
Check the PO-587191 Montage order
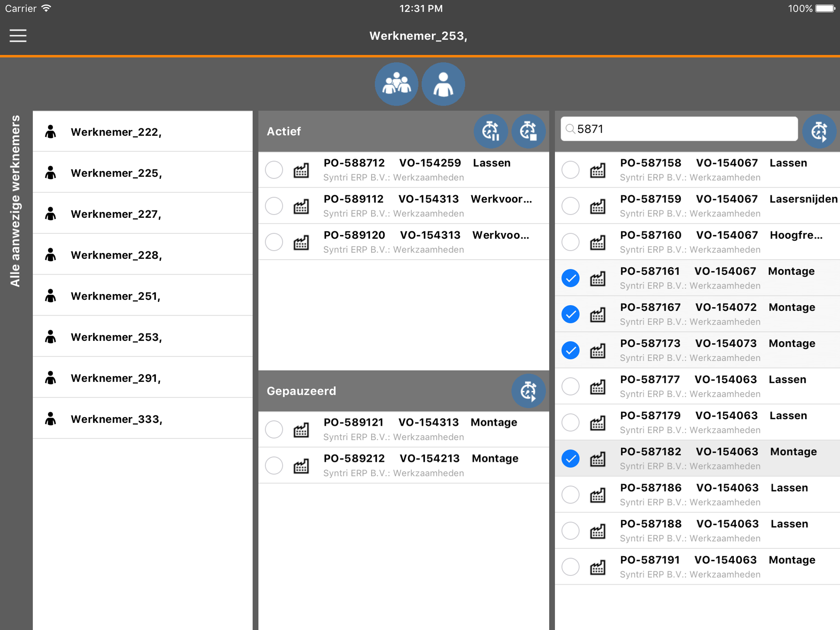570,567
